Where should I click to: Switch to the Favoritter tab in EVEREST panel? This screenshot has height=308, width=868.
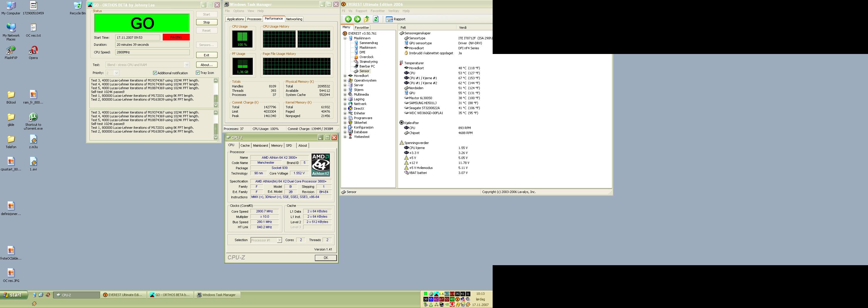362,28
